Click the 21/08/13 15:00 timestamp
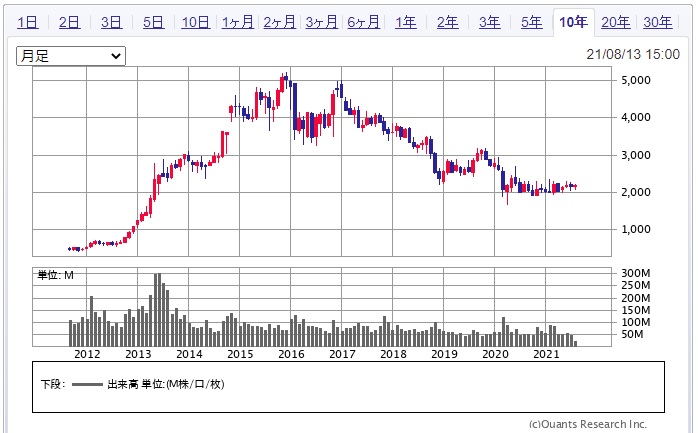 pyautogui.click(x=633, y=54)
